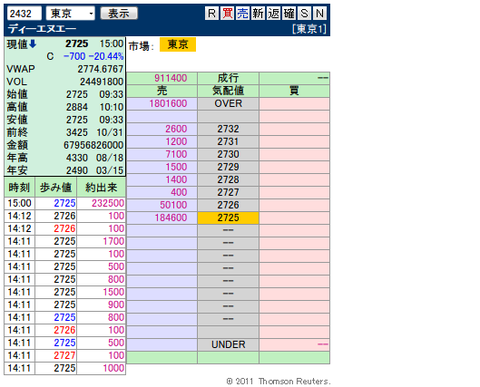Click the 買 column header in order book
Image resolution: width=480 pixels, height=387 pixels.
(x=294, y=91)
